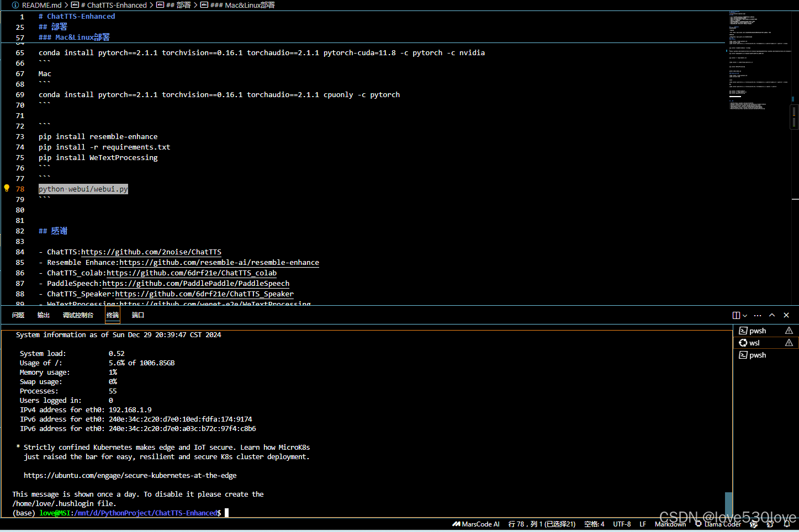Click the warning icon on the pwsh terminal
The height and width of the screenshot is (532, 799).
(x=789, y=331)
